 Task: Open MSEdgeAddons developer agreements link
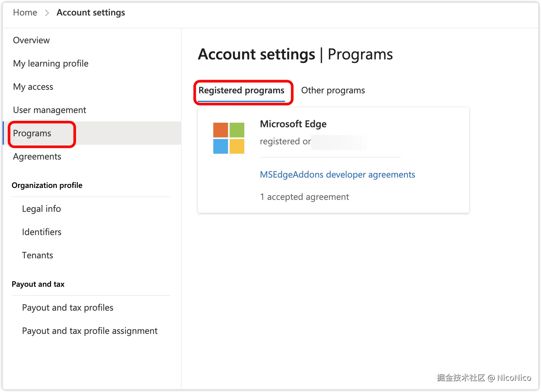point(337,175)
